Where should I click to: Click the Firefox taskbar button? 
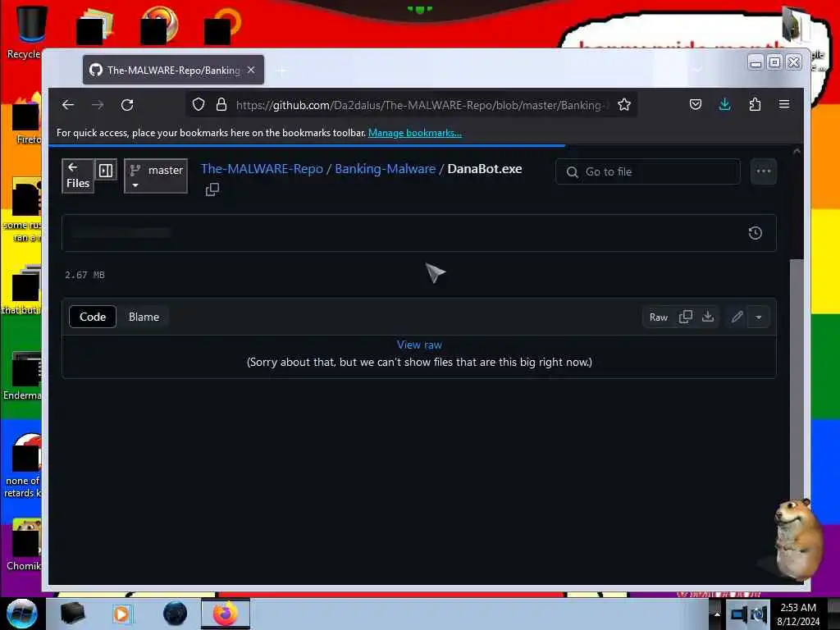[x=226, y=614]
